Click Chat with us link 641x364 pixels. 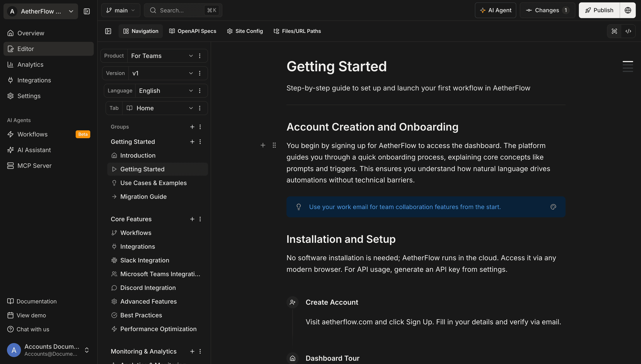click(28, 329)
